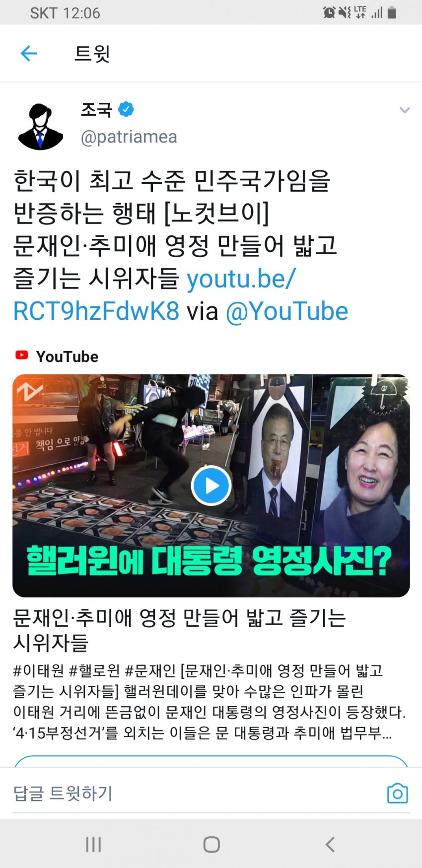
Task: Open the video thumbnail with green caption
Action: (211, 485)
